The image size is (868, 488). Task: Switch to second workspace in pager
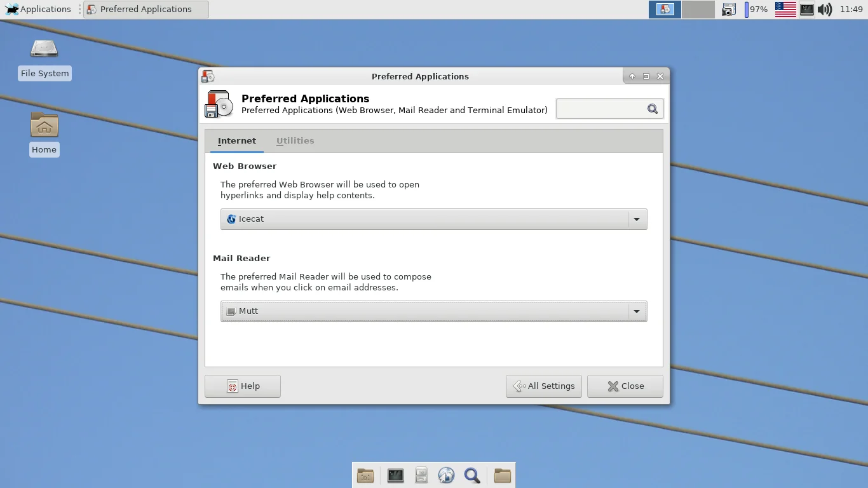coord(698,9)
